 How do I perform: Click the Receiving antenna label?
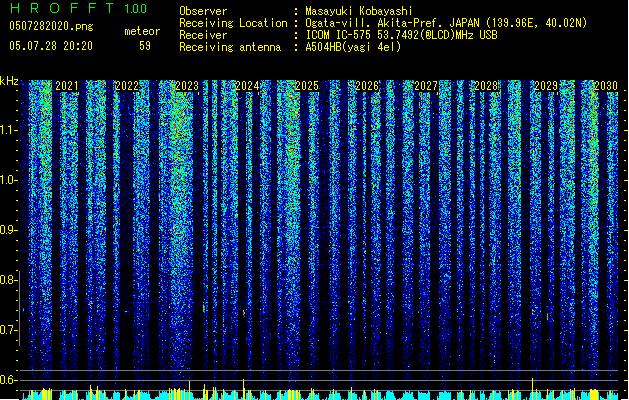[230, 47]
